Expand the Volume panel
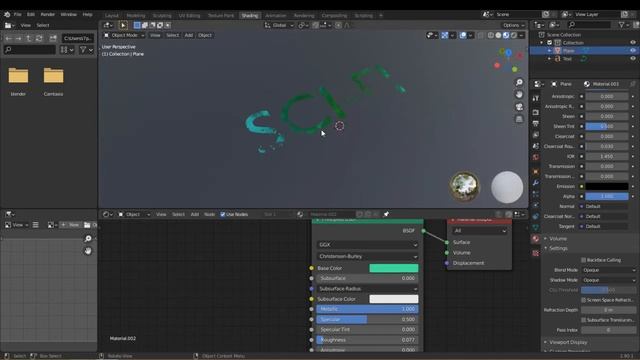Screen dimensions: 640x360 pos(558,238)
